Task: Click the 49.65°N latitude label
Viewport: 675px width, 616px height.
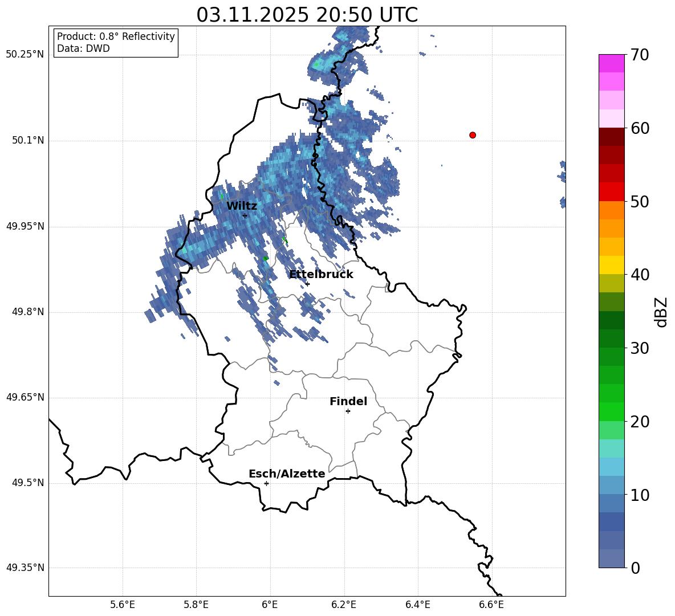Action: [25, 397]
